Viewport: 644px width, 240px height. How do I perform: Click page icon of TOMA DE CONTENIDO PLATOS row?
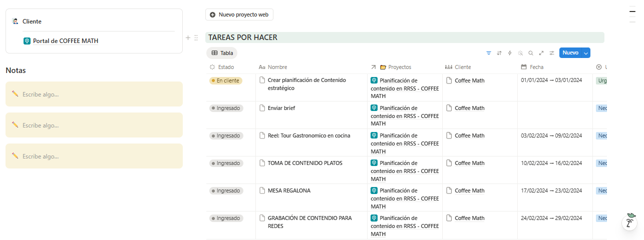262,162
